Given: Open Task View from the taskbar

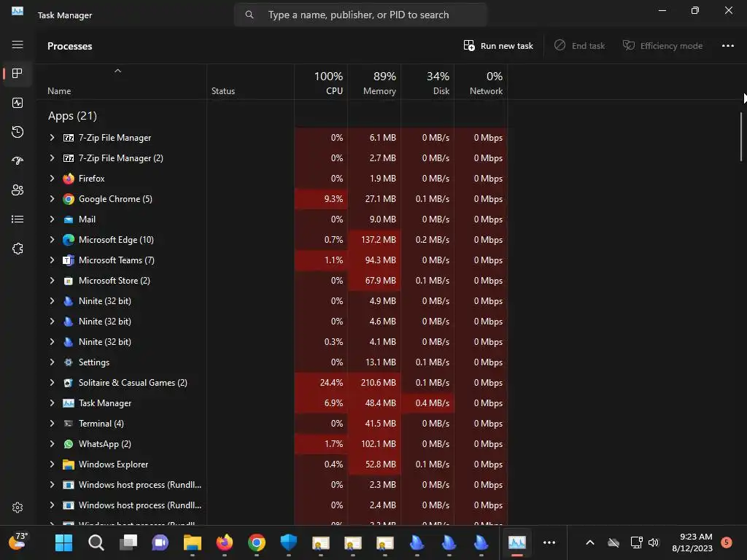Looking at the screenshot, I should 128,542.
